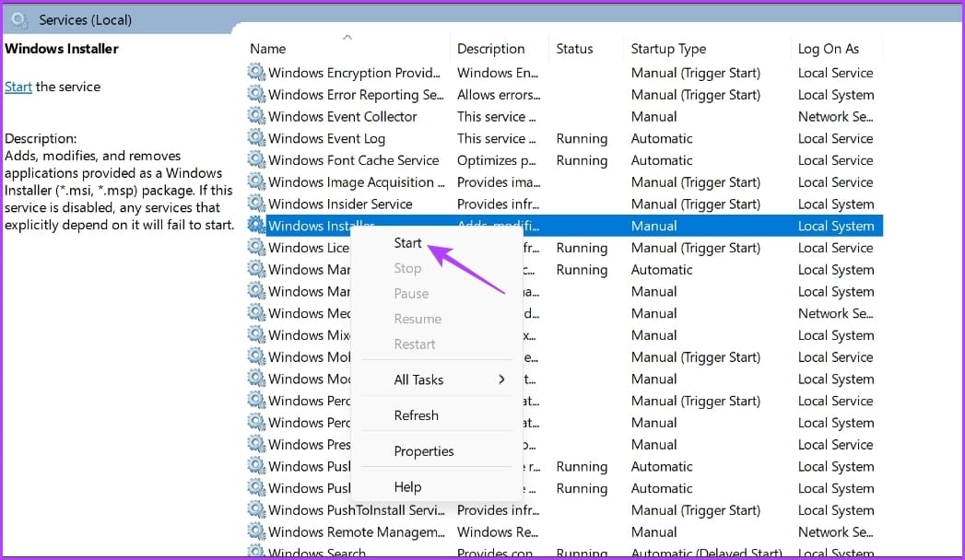Toggle sort arrow above Name column

(x=347, y=38)
